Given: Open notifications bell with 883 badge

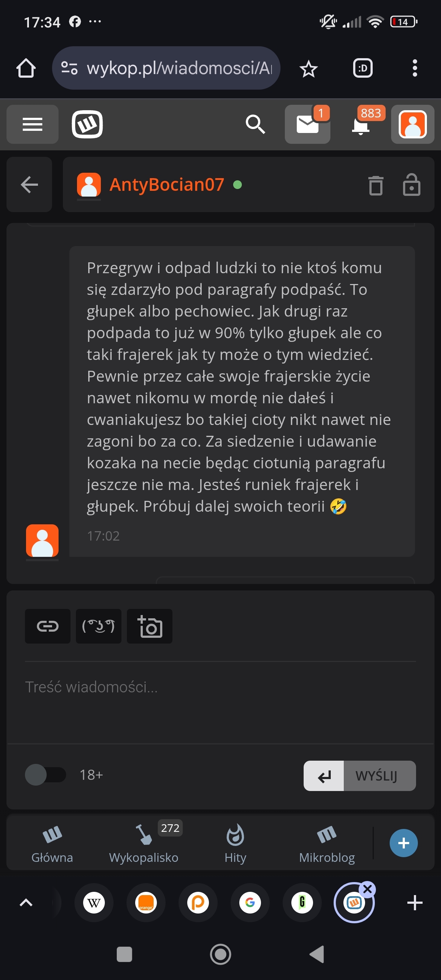Looking at the screenshot, I should [x=361, y=125].
